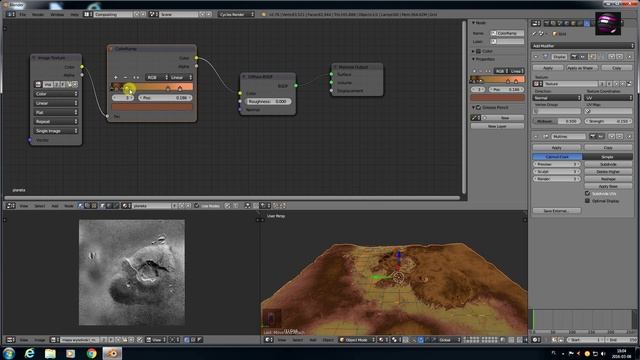640x360 pixels.
Task: Click the Pos value field in the ColorRamp node
Action: [x=165, y=98]
